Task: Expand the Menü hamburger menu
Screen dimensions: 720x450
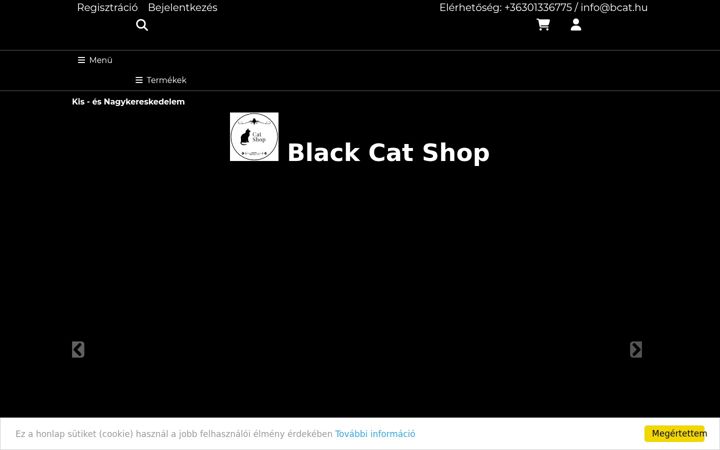Action: click(x=95, y=60)
